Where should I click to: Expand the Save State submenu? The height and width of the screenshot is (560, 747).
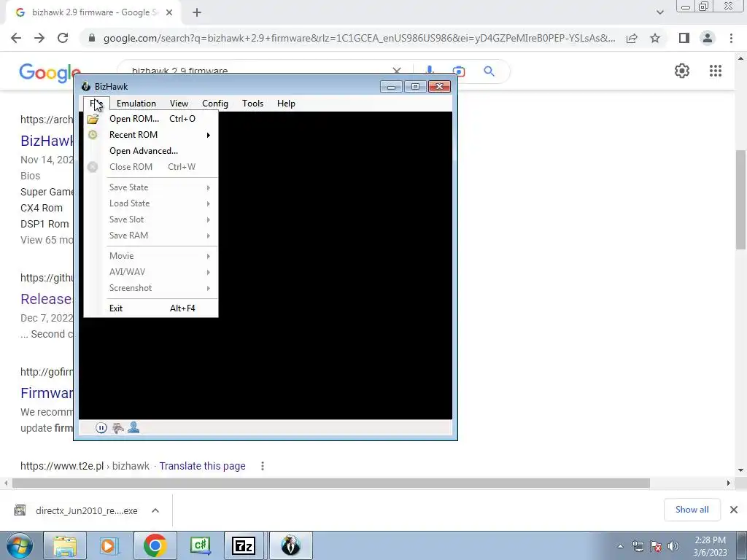pyautogui.click(x=151, y=187)
